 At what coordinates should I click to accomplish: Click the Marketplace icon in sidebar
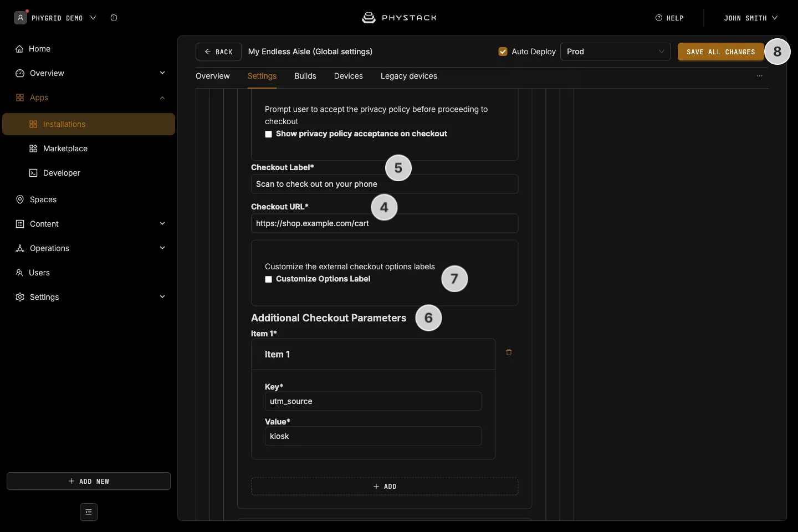click(x=33, y=149)
